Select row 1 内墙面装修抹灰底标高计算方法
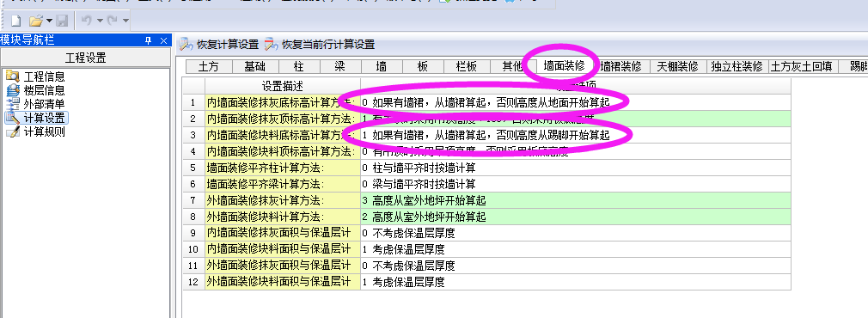Image resolution: width=868 pixels, height=318 pixels. coord(283,102)
